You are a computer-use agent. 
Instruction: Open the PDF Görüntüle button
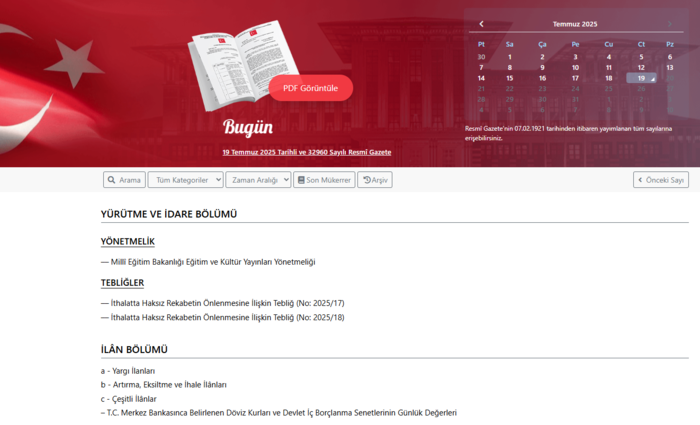click(x=311, y=88)
